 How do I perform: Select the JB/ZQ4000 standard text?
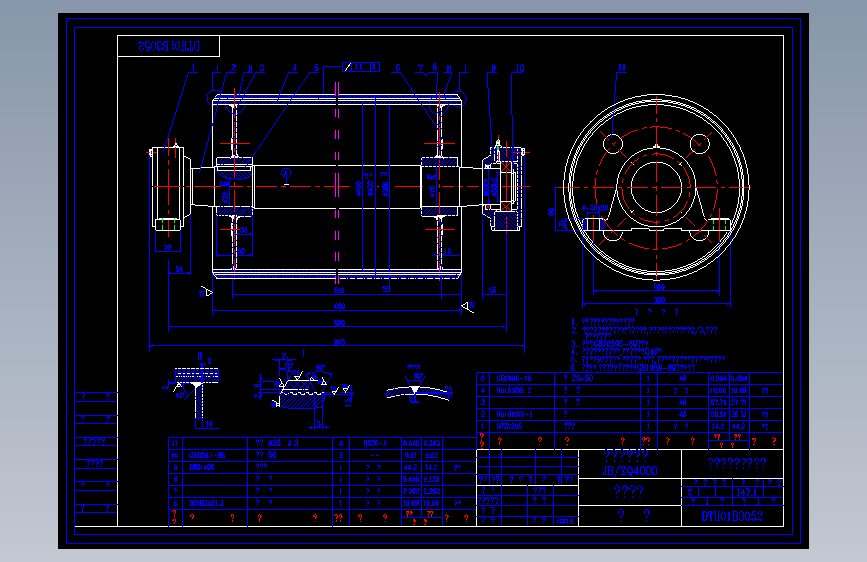(x=630, y=471)
